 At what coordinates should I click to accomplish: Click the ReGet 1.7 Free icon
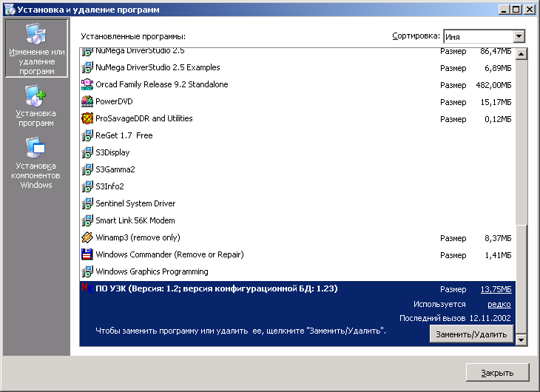click(87, 135)
